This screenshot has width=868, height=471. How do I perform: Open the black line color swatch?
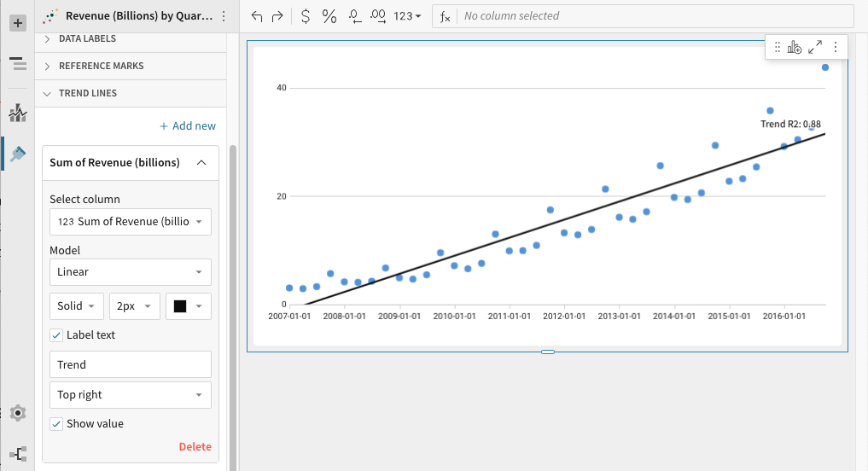click(188, 306)
